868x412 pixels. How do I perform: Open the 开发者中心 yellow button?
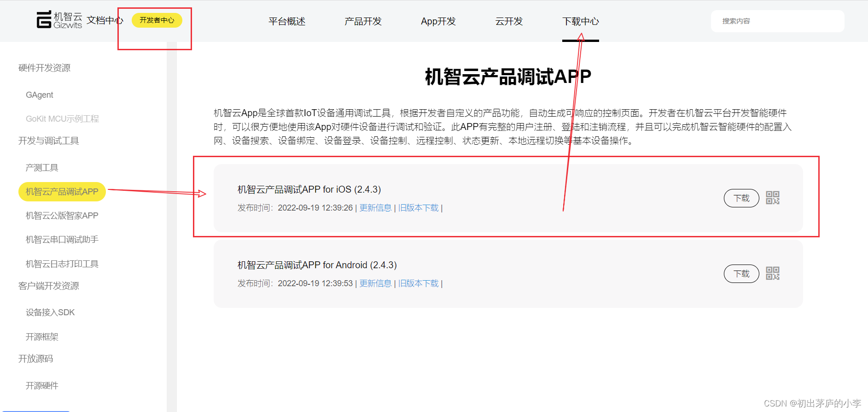pos(157,20)
